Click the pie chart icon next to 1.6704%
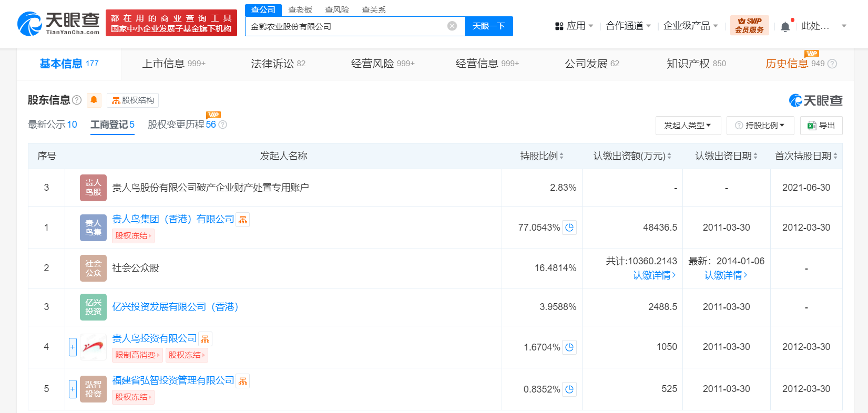Viewport: 868px width, 413px height. (x=569, y=347)
